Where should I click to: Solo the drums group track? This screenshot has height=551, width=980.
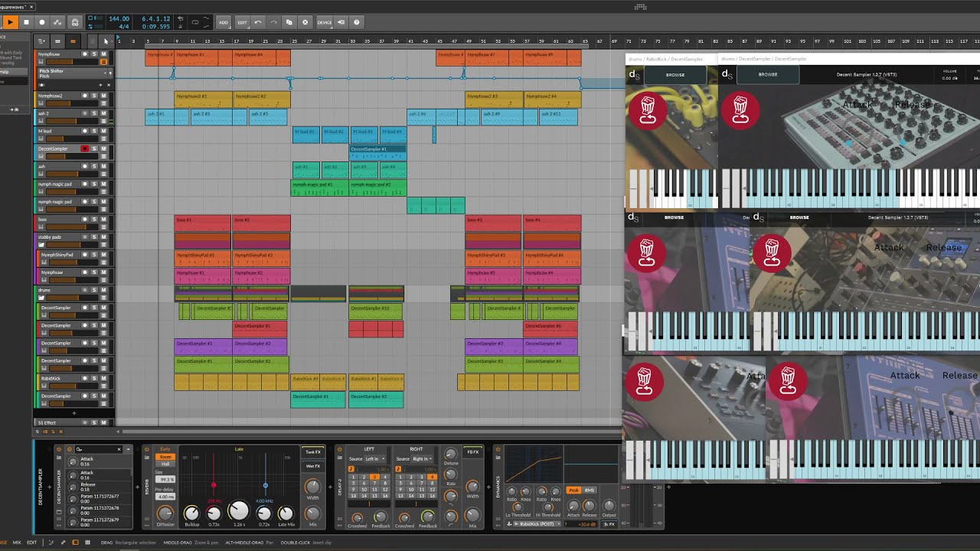pos(94,291)
